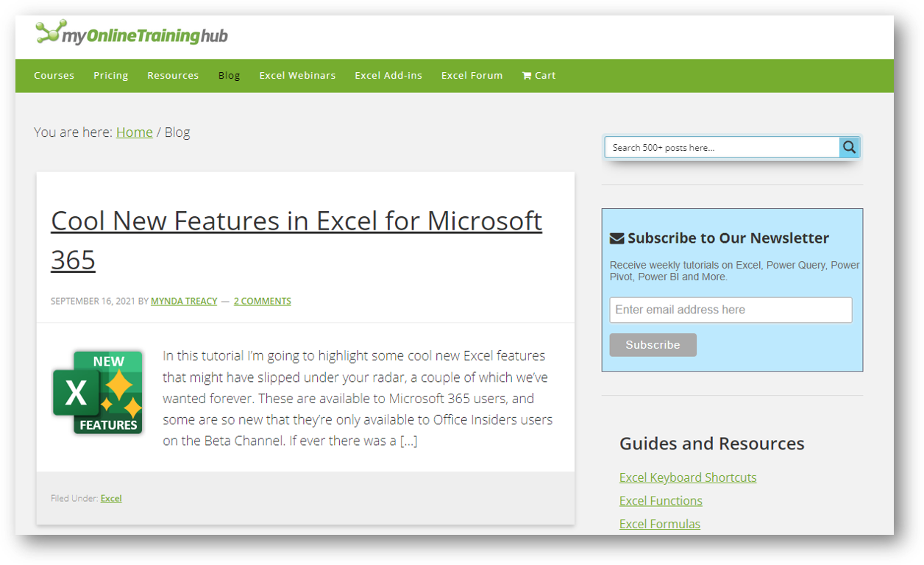Open the Pricing menu item
Viewport: 924px width, 565px height.
point(110,75)
